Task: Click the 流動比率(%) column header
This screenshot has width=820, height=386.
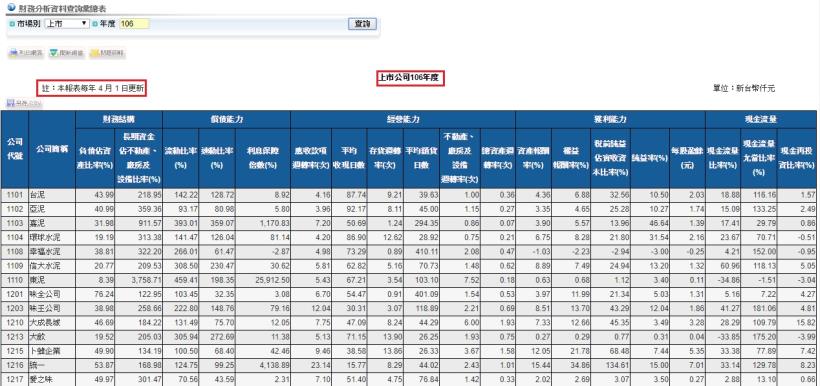Action: [180, 158]
